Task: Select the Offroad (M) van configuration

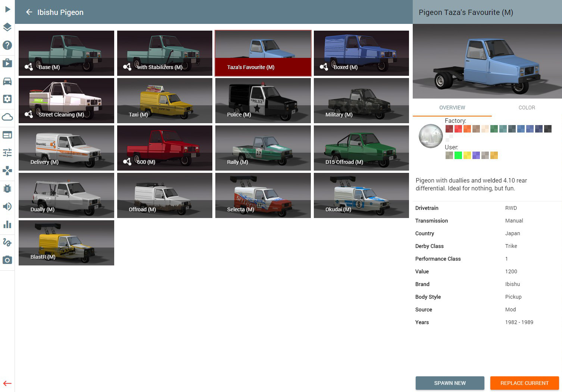Action: 165,195
